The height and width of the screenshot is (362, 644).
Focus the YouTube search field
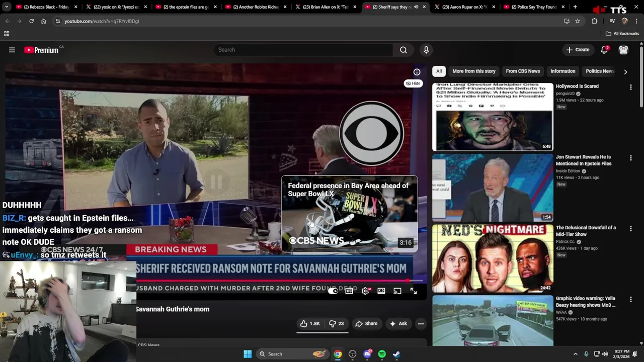point(303,50)
